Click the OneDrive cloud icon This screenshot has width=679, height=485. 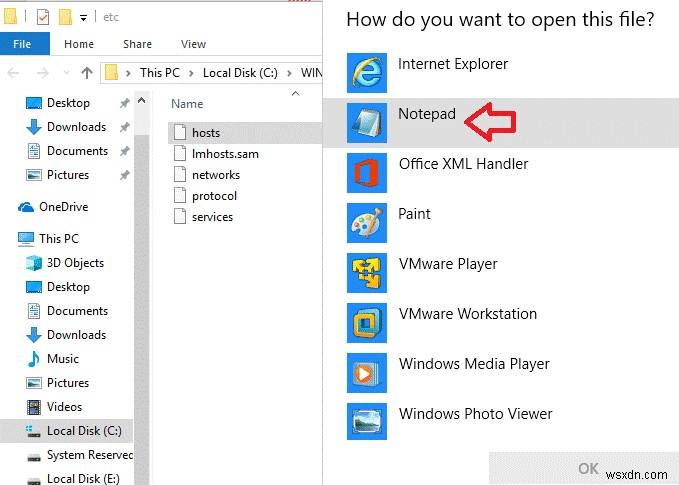coord(26,207)
